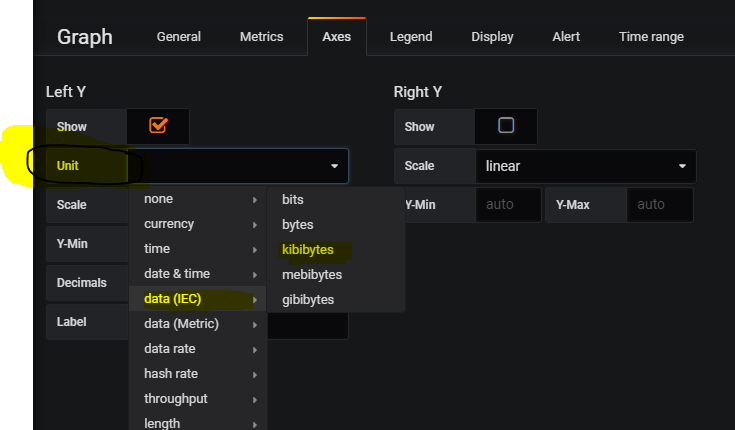735x430 pixels.
Task: Open the Legend tab
Action: 411,37
